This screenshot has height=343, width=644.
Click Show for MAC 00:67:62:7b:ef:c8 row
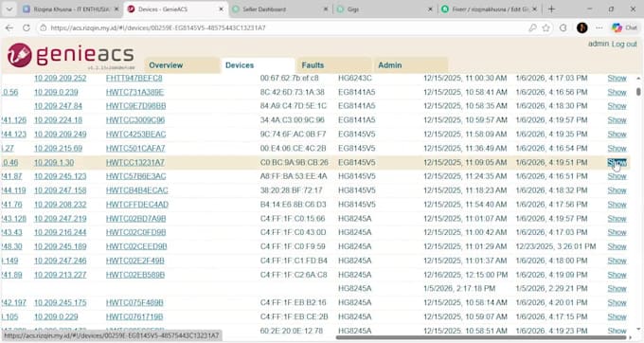[617, 78]
